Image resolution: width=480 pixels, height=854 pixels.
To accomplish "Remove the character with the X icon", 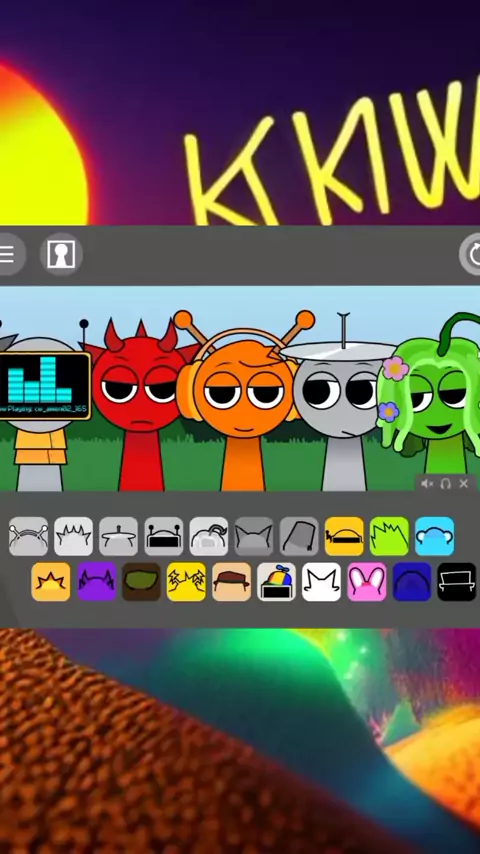I will pyautogui.click(x=464, y=484).
